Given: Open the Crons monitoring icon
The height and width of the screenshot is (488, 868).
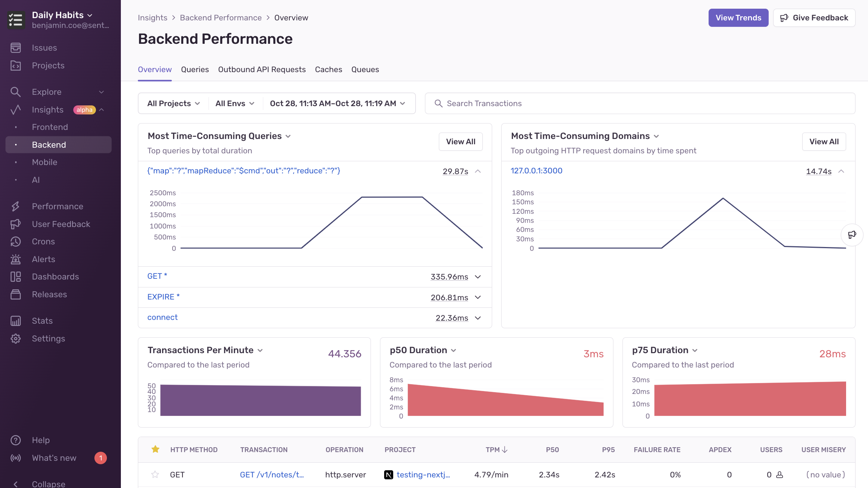Looking at the screenshot, I should [15, 241].
